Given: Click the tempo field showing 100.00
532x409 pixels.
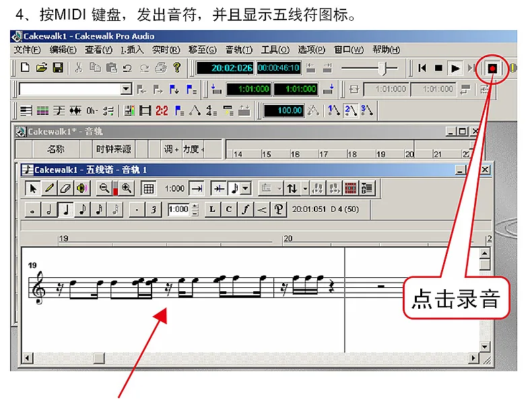Looking at the screenshot, I should pos(284,110).
